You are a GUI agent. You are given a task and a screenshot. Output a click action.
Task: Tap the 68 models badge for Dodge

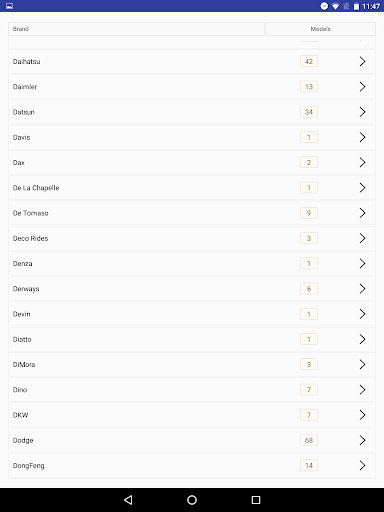(309, 440)
